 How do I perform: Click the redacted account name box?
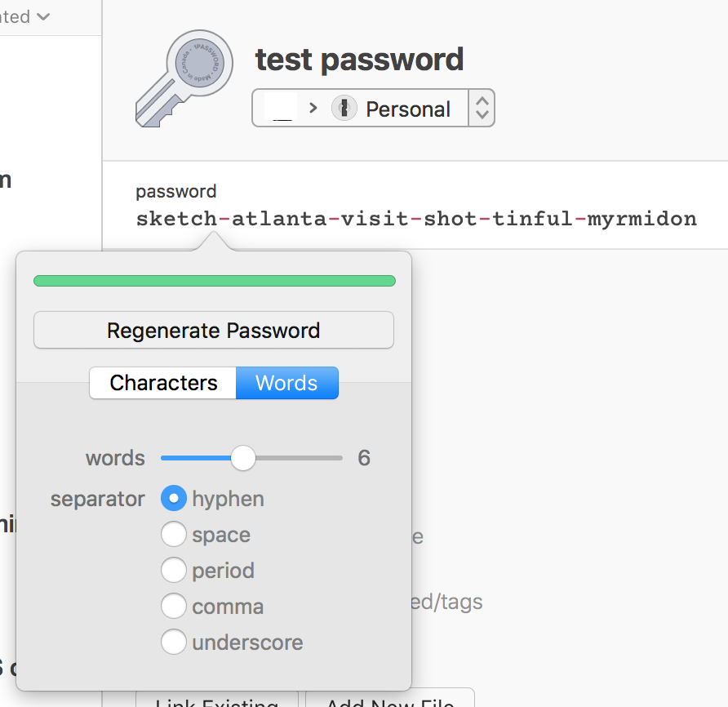pos(281,109)
